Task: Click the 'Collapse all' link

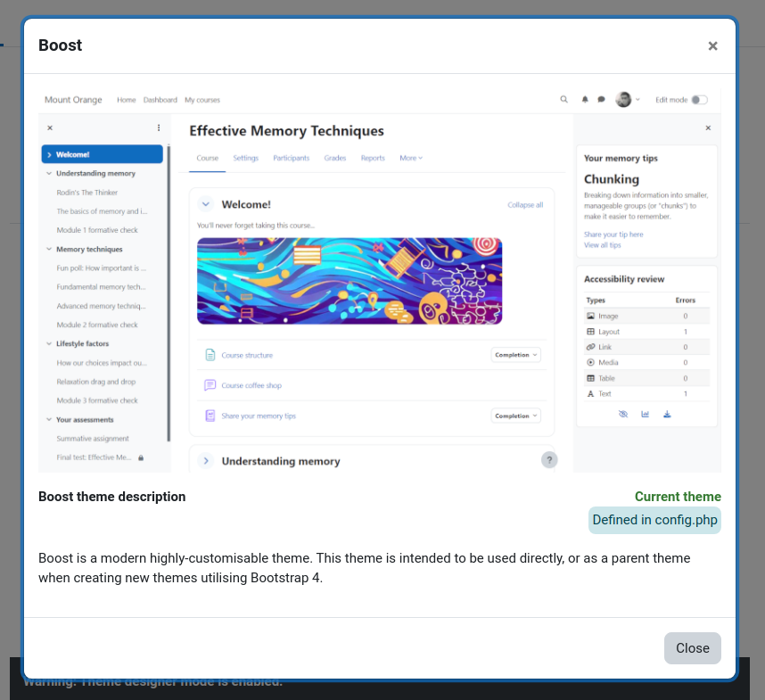Action: (x=525, y=205)
